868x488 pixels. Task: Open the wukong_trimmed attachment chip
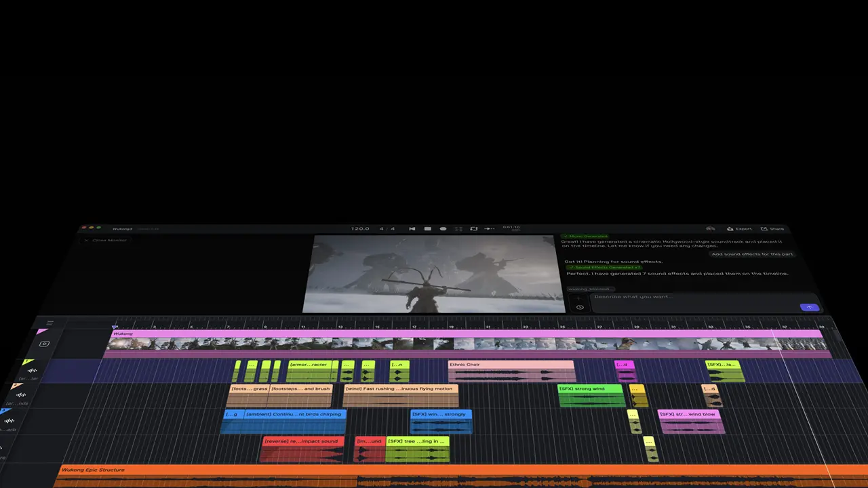[591, 289]
